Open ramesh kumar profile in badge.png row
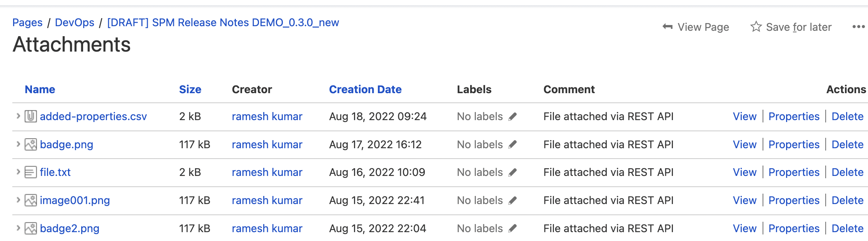Image resolution: width=868 pixels, height=241 pixels. point(267,144)
